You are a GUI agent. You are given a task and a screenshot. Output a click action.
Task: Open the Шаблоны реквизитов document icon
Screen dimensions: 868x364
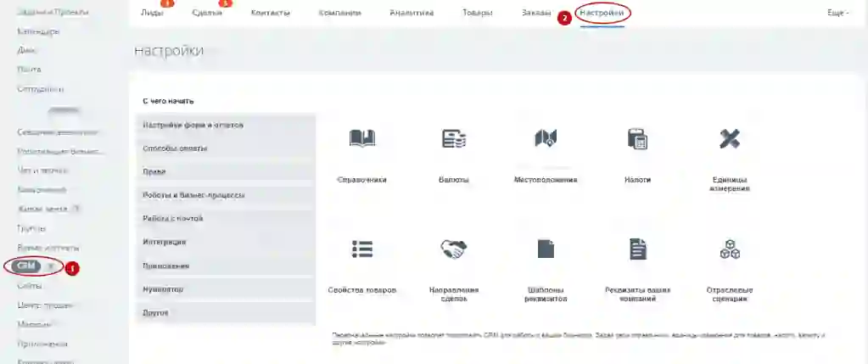tap(546, 249)
